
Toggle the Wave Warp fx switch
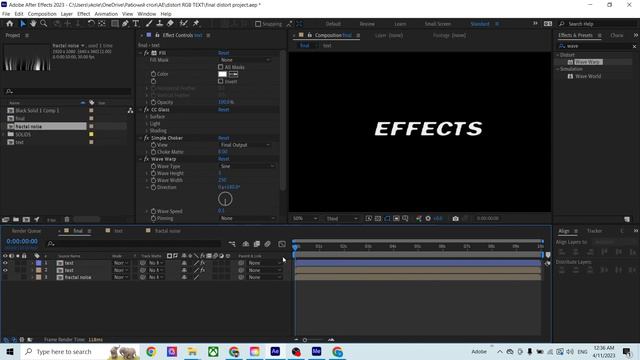point(147,159)
